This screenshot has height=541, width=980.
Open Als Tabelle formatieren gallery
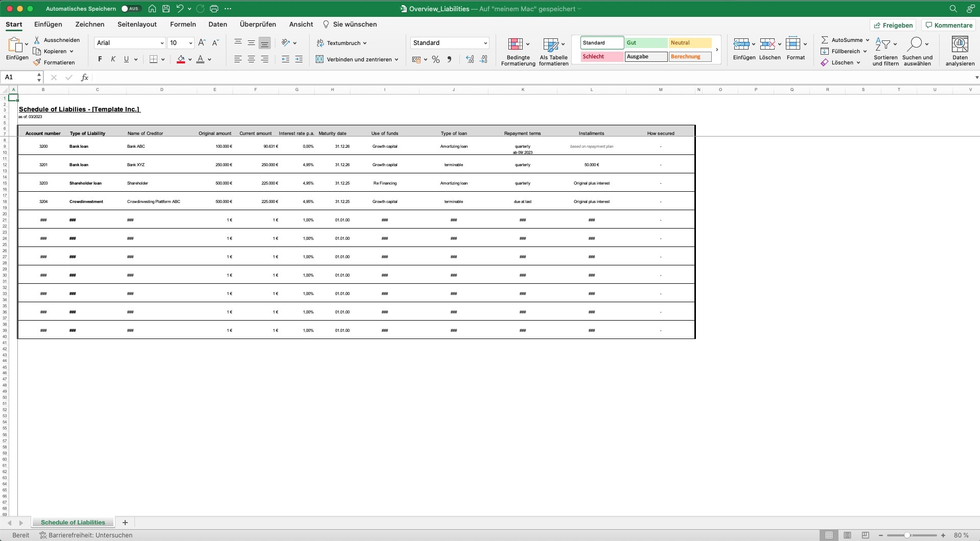coord(553,51)
